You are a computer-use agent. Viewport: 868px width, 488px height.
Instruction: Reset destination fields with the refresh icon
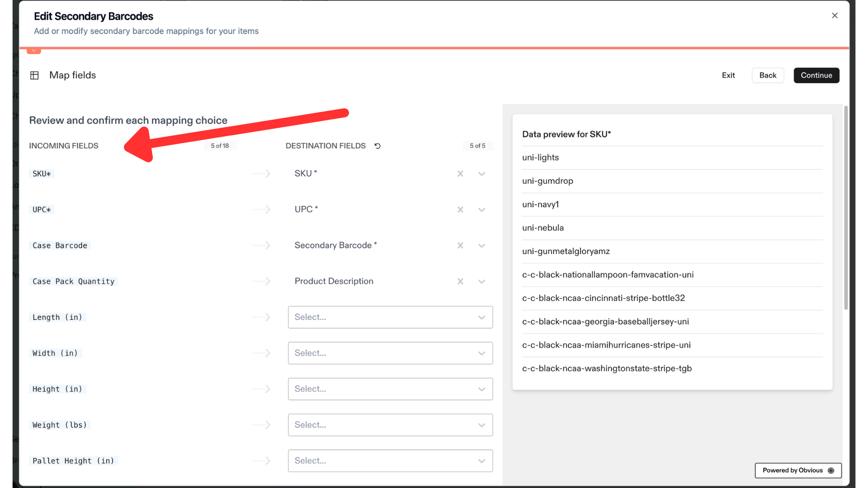377,146
